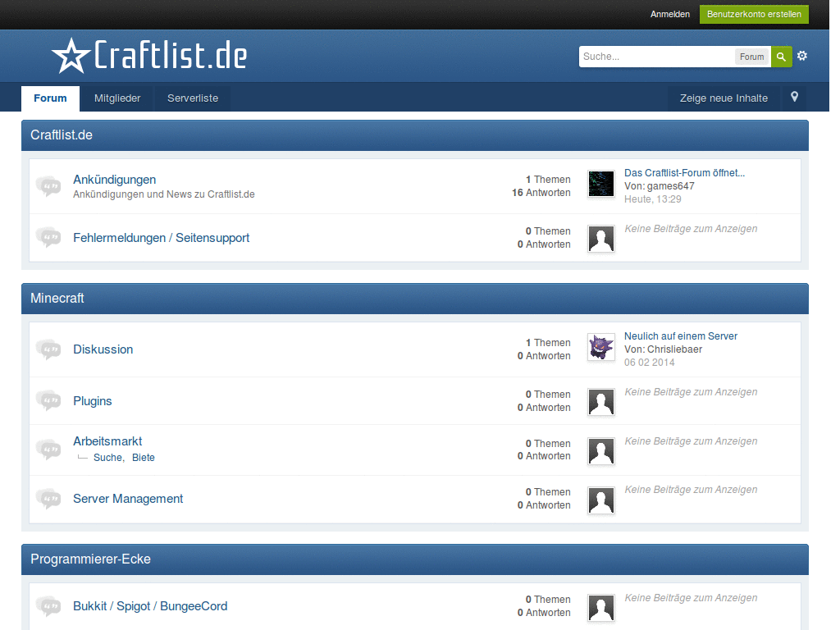Click Benutzerkonto erstellen button
The height and width of the screenshot is (630, 840).
[754, 14]
